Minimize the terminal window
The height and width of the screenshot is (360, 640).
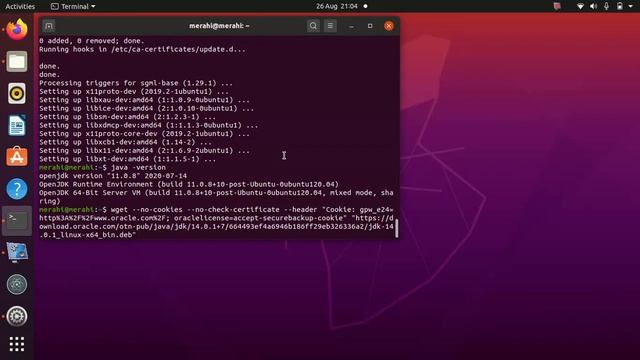pos(351,26)
